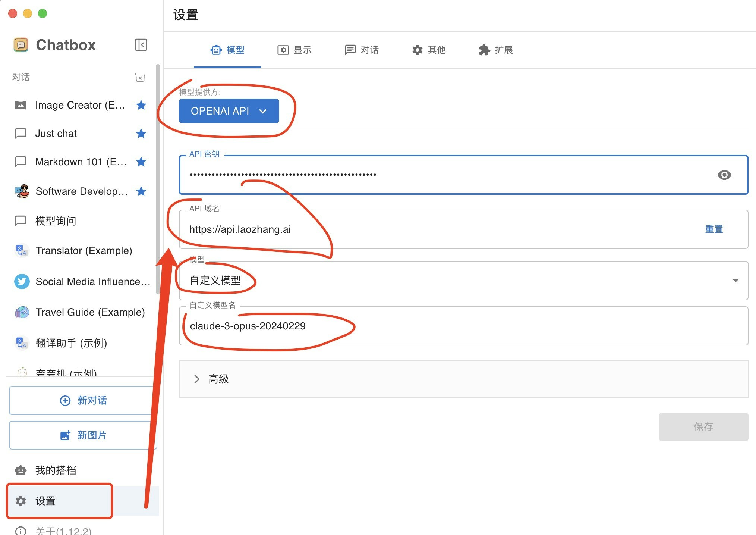Click the Software Developer avatar icon
The width and height of the screenshot is (756, 535).
tap(21, 191)
